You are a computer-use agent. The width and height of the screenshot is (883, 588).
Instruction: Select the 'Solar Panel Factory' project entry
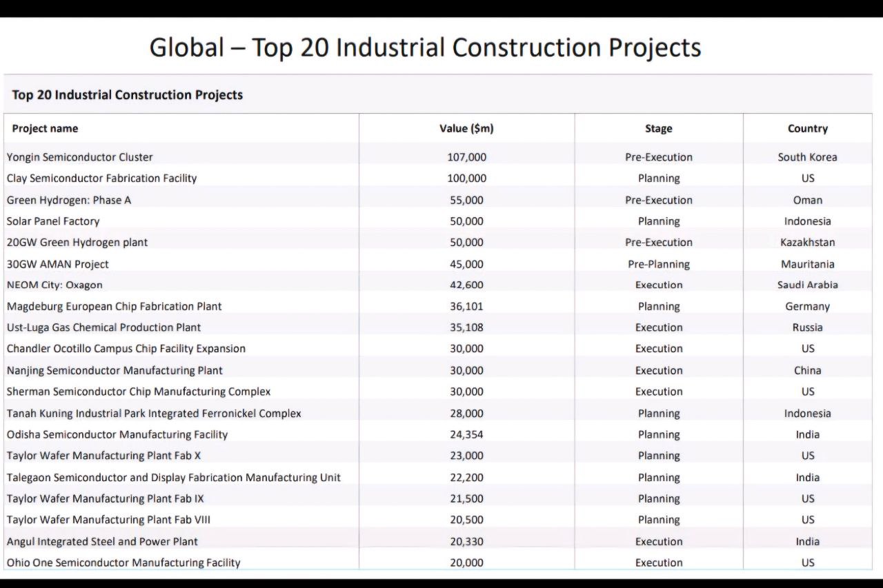pyautogui.click(x=53, y=221)
